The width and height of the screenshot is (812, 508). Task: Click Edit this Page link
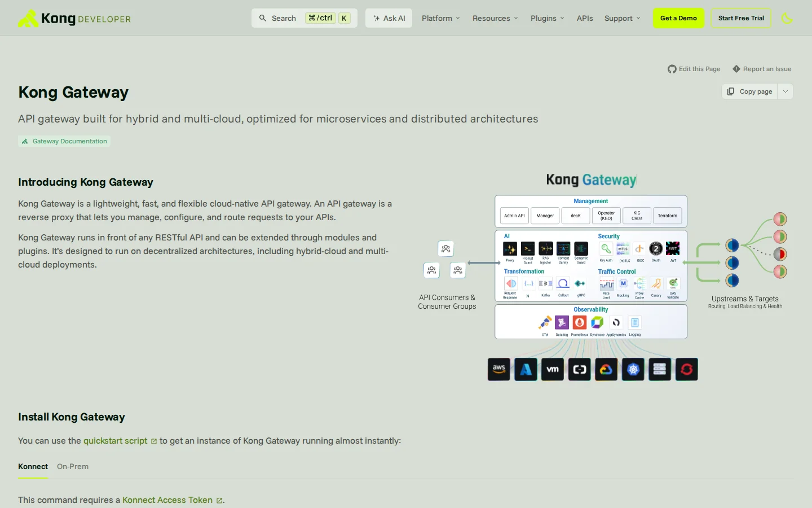point(694,69)
